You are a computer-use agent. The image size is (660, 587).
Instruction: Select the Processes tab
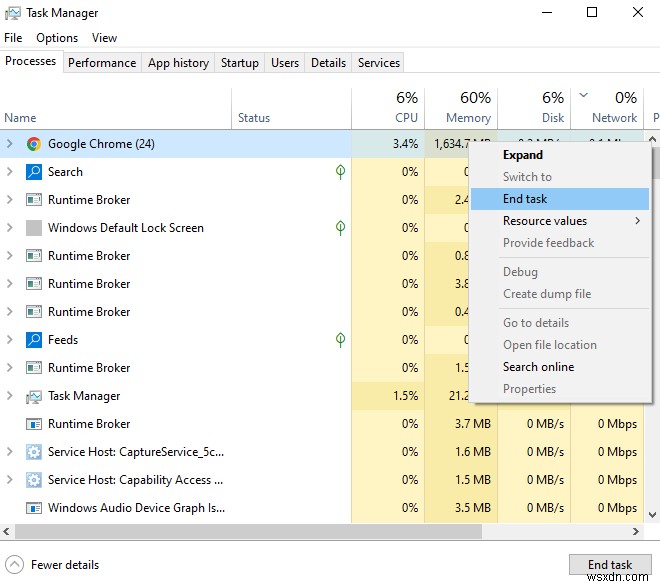(x=30, y=61)
